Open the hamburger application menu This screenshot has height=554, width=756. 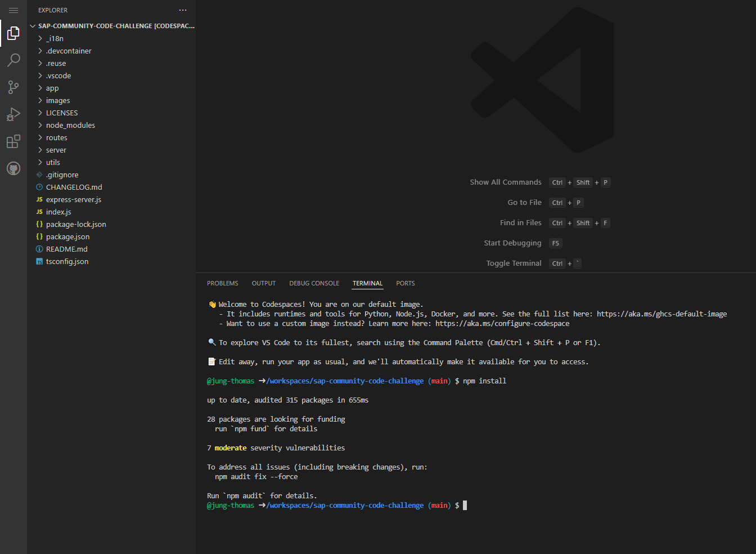(13, 10)
